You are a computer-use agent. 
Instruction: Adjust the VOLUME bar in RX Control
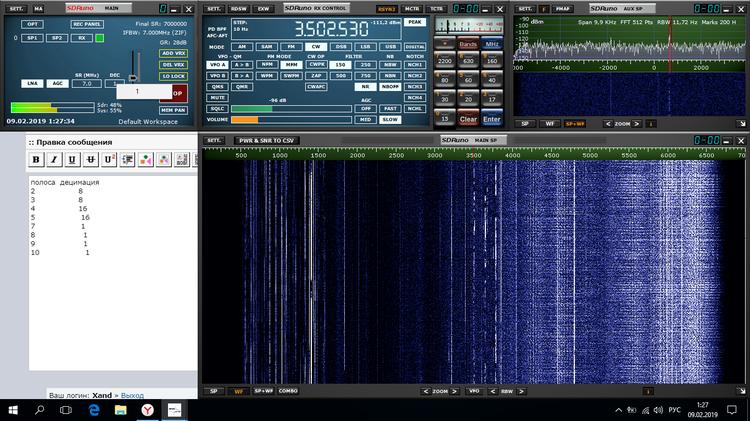click(x=291, y=120)
